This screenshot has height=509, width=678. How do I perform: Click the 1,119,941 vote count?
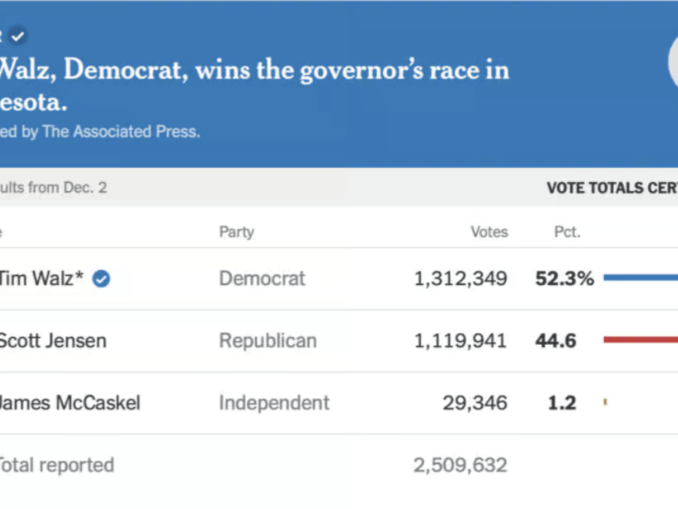[460, 341]
